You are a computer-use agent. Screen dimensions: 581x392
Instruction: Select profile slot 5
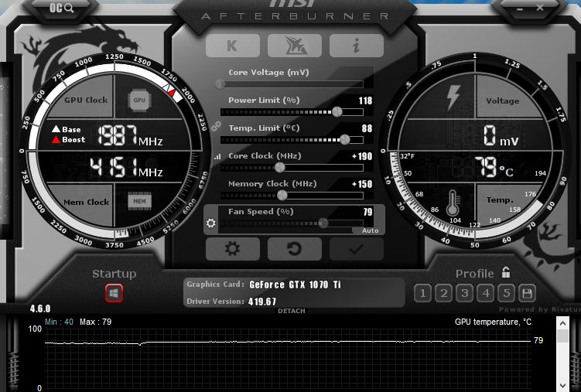point(506,294)
